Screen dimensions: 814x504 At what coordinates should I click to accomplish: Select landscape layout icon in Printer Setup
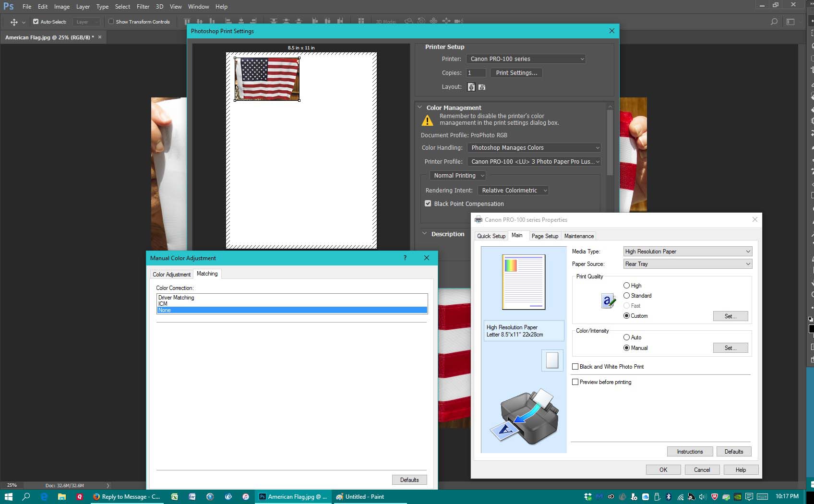(482, 87)
